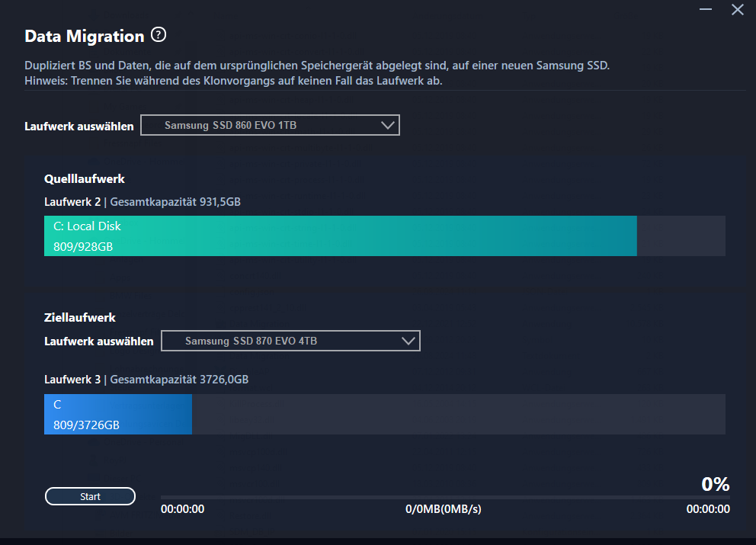Click the 809/3726GB usage label

[86, 425]
